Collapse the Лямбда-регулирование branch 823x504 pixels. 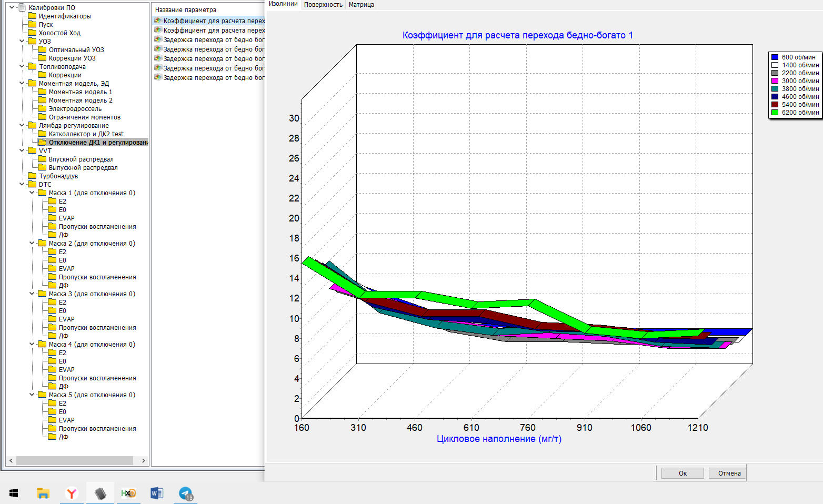click(x=22, y=125)
